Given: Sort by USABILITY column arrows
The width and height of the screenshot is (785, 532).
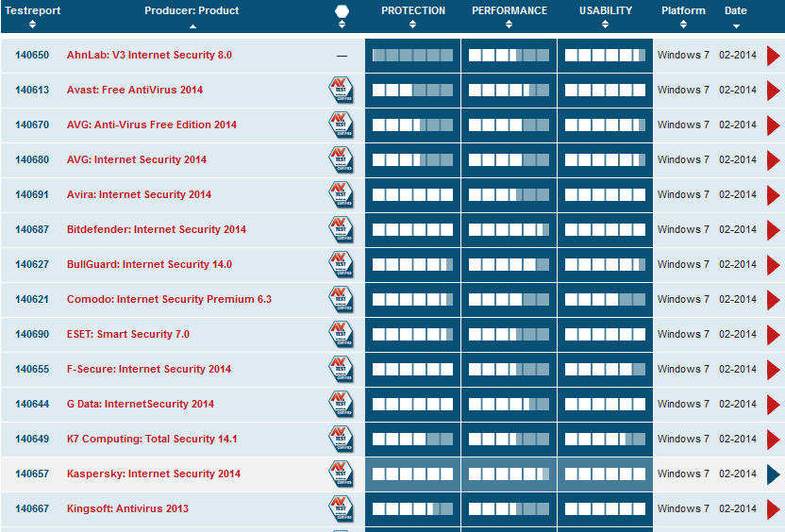Looking at the screenshot, I should coord(605,24).
